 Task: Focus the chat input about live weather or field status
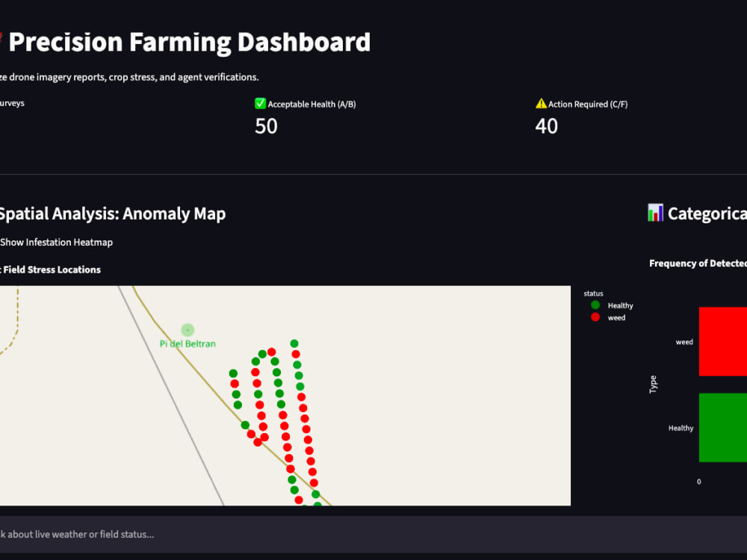373,535
